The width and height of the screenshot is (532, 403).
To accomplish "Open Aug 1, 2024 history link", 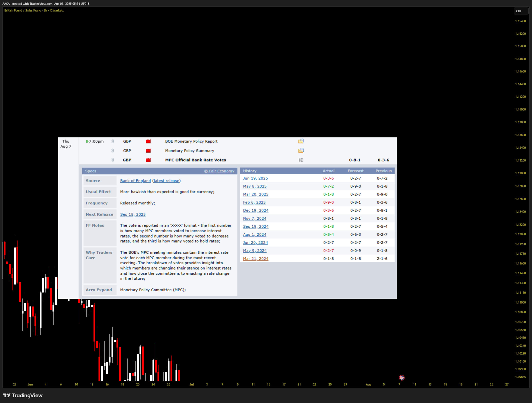I will (254, 234).
